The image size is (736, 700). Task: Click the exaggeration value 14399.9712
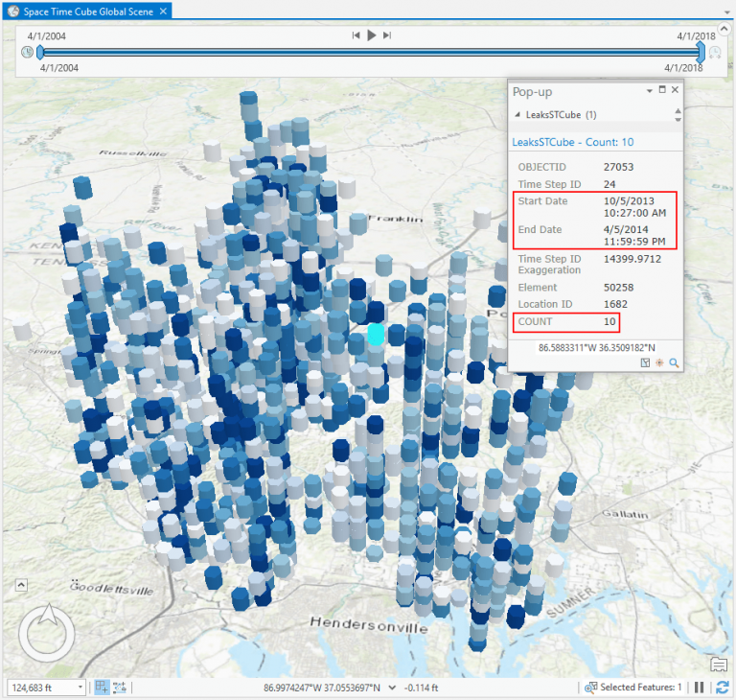point(632,259)
